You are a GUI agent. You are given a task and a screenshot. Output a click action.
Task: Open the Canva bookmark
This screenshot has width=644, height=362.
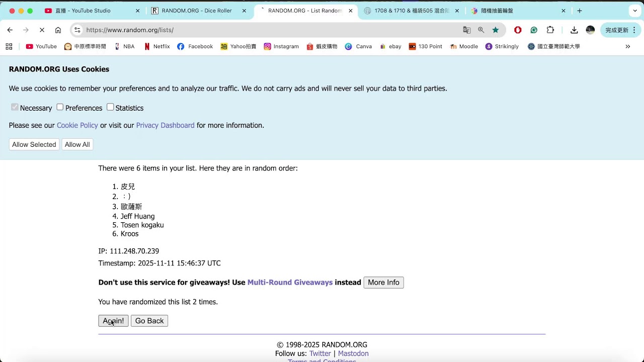358,46
